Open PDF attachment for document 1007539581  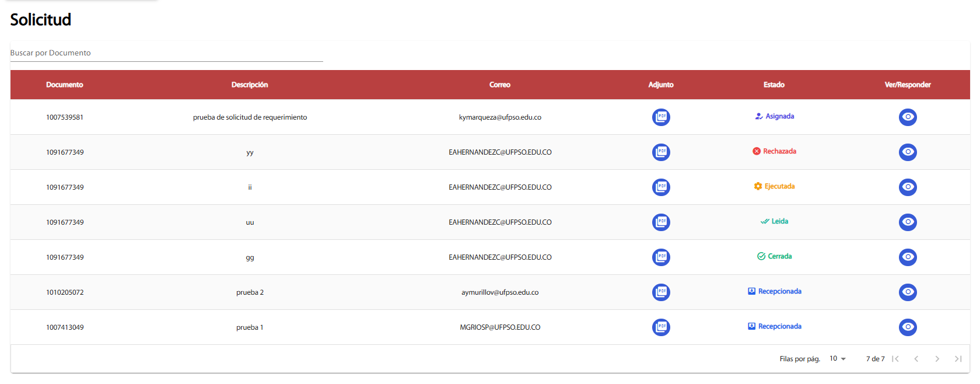660,117
